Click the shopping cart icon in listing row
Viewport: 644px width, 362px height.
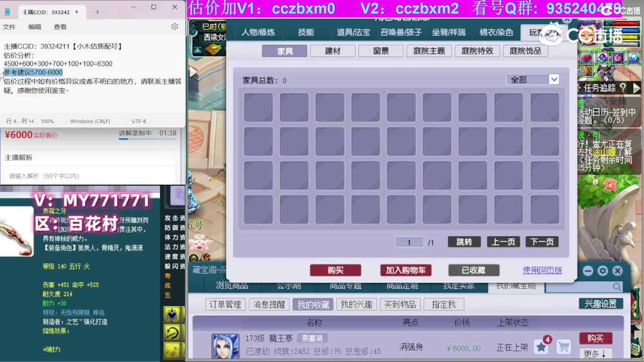563,347
